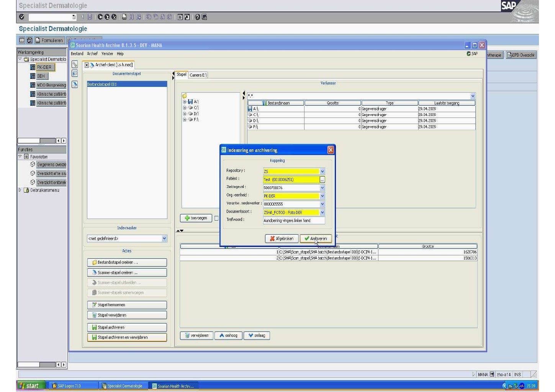Screen dimensions: 555x392
Task: Open the Indexmasker dropdown
Action: [164, 238]
